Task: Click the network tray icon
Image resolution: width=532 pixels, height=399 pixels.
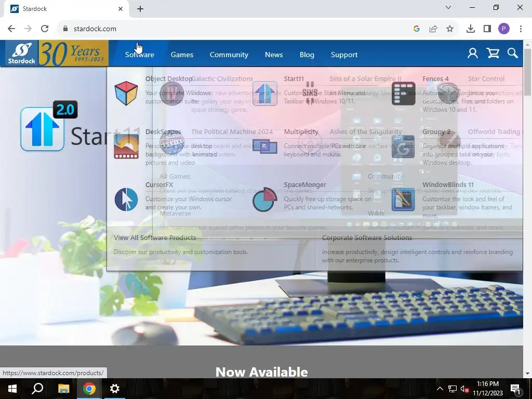Action: point(453,389)
